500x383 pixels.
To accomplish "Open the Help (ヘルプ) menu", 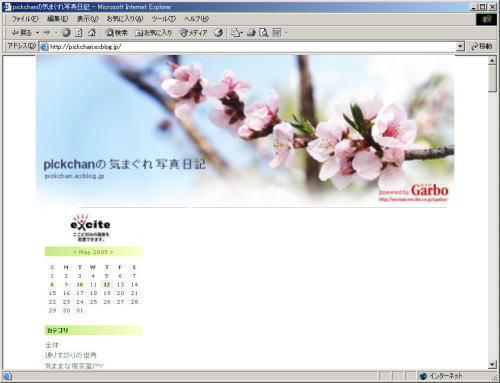I will pos(196,19).
